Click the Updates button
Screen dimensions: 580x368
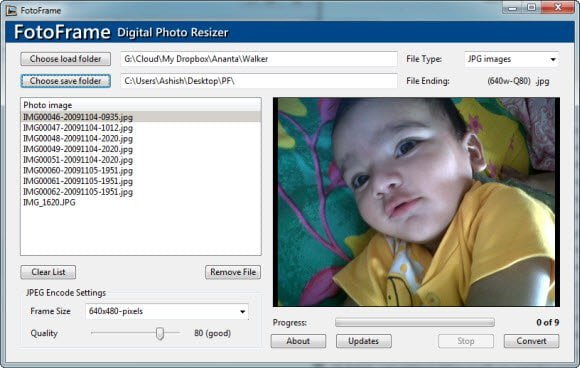tap(364, 341)
